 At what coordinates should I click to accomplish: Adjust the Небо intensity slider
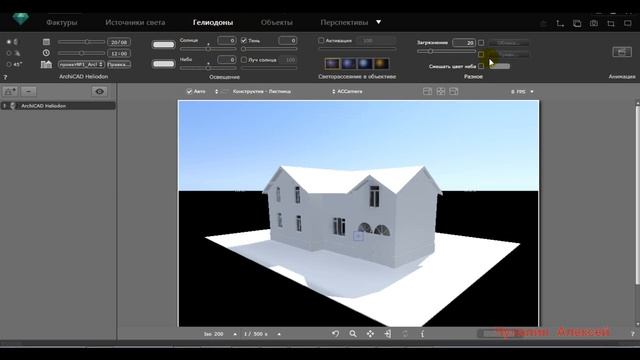point(208,68)
